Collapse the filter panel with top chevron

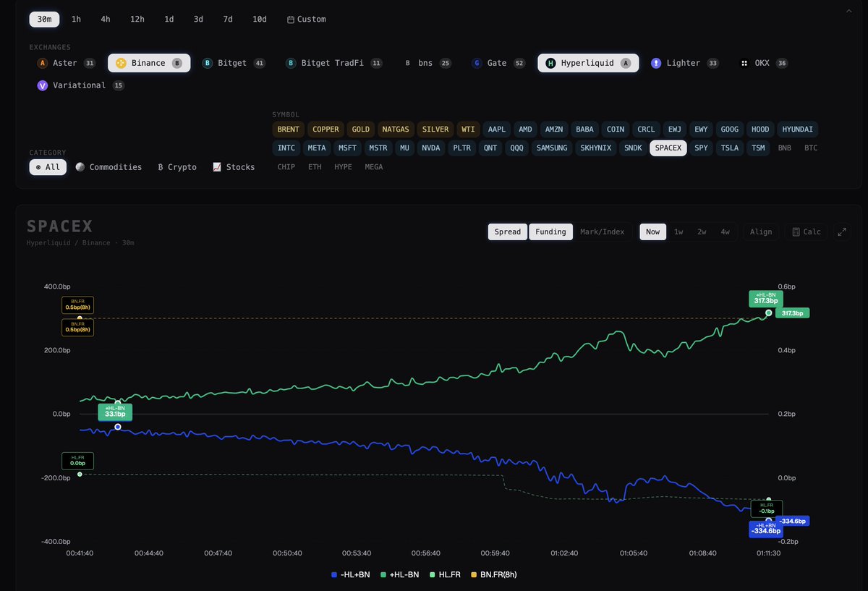point(849,10)
